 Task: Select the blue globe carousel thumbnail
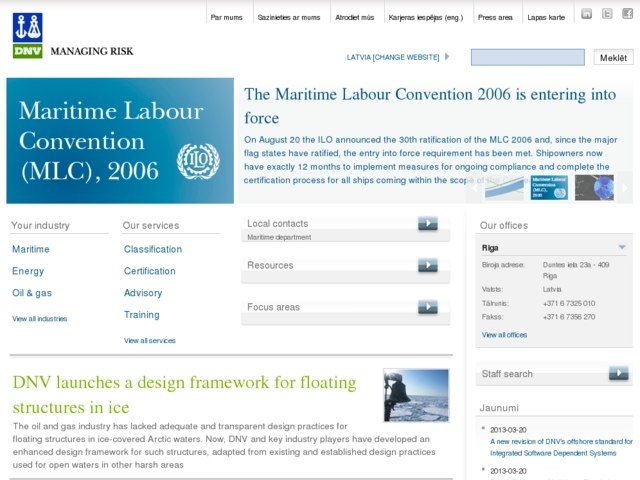pyautogui.click(x=594, y=188)
